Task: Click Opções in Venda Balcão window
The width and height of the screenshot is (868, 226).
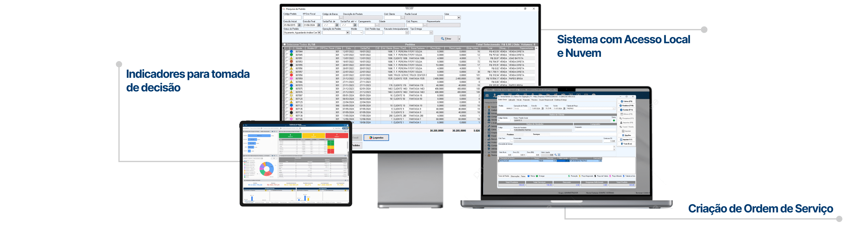Action: click(x=626, y=135)
